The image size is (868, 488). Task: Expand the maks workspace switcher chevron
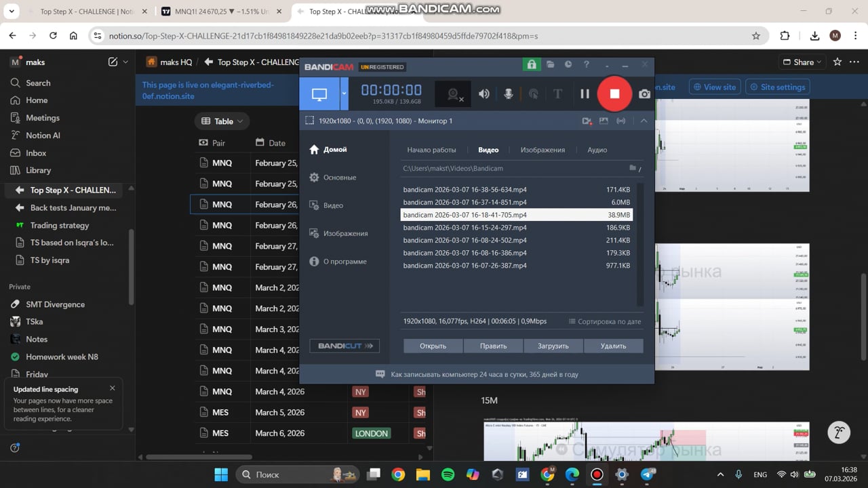pos(126,62)
